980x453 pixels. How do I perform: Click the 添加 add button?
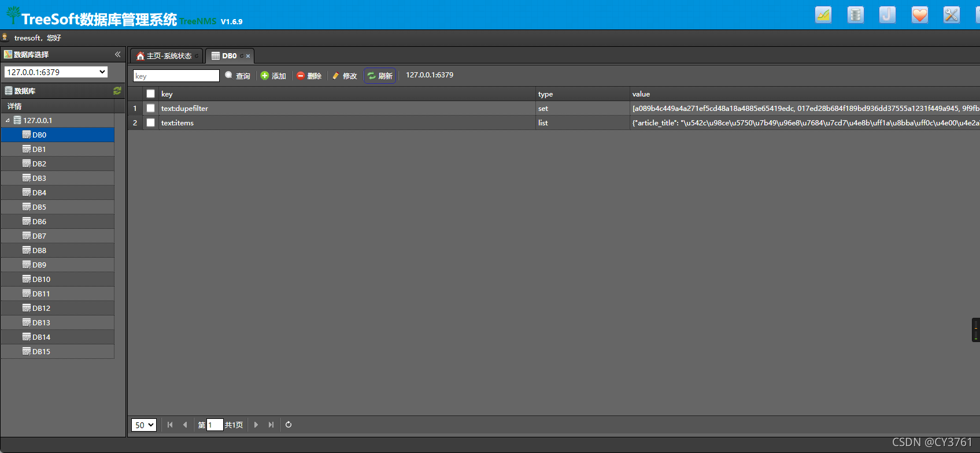coord(273,76)
